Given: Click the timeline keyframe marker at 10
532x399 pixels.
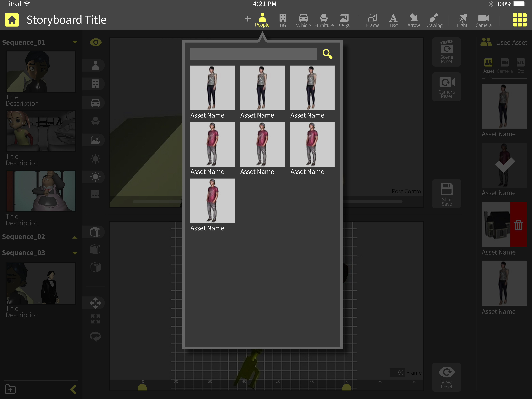Looking at the screenshot, I should [142, 387].
